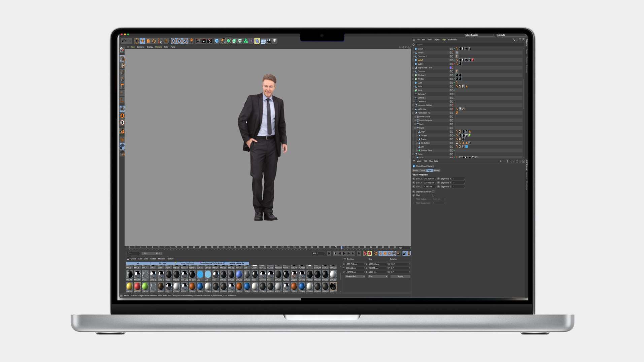Switch to Phong tab in Attributes
This screenshot has height=362, width=644.
pos(437,170)
